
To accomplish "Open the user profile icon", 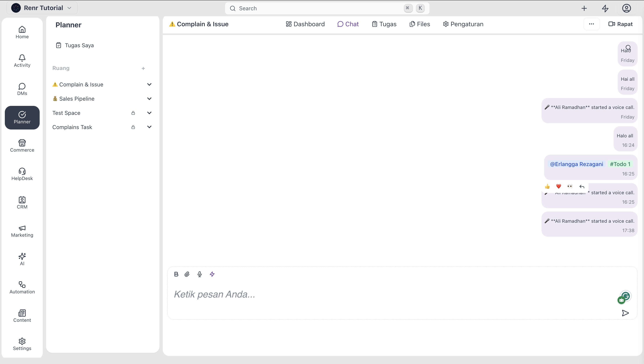I will tap(626, 8).
